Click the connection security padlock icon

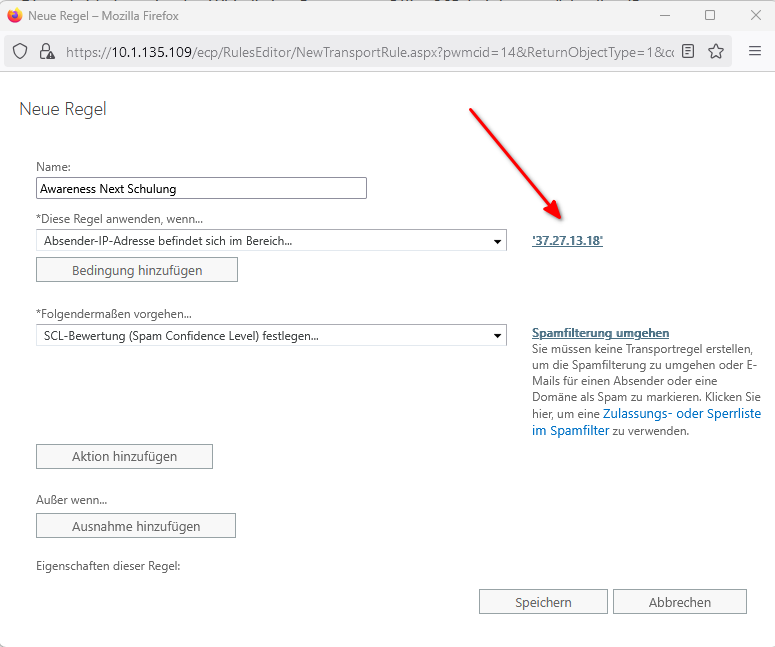click(x=46, y=51)
